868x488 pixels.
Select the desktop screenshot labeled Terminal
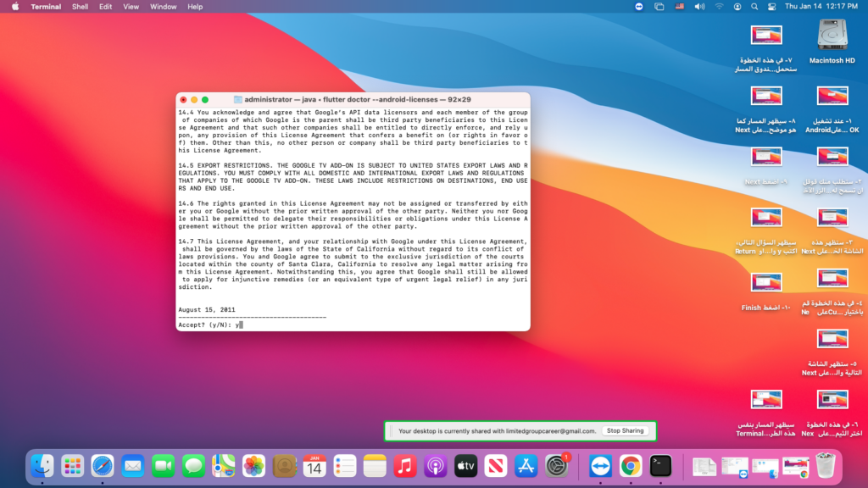766,413
